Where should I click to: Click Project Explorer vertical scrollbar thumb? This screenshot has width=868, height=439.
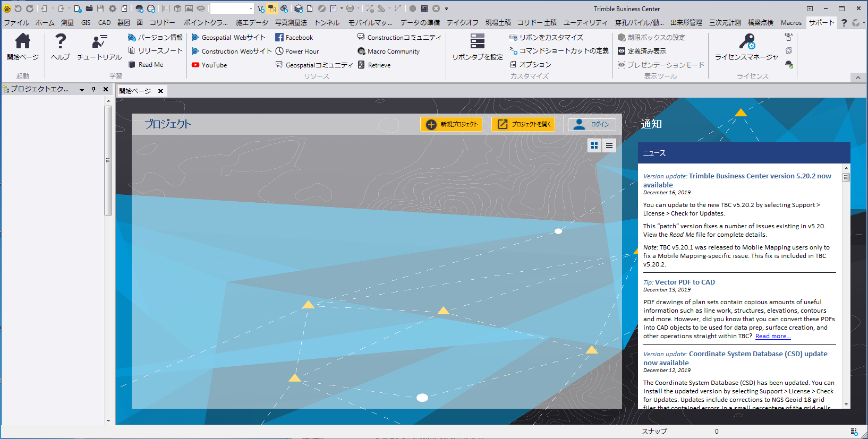(x=108, y=160)
